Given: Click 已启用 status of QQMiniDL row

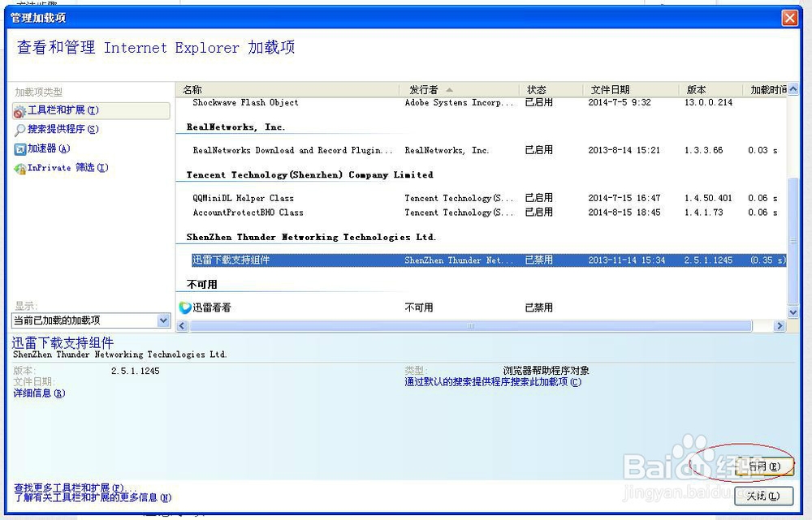Looking at the screenshot, I should [539, 198].
